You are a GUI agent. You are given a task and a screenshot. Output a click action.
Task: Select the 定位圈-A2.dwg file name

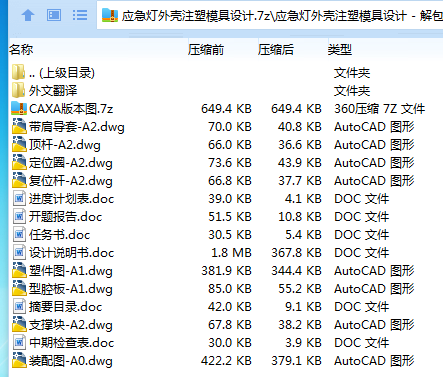point(71,163)
